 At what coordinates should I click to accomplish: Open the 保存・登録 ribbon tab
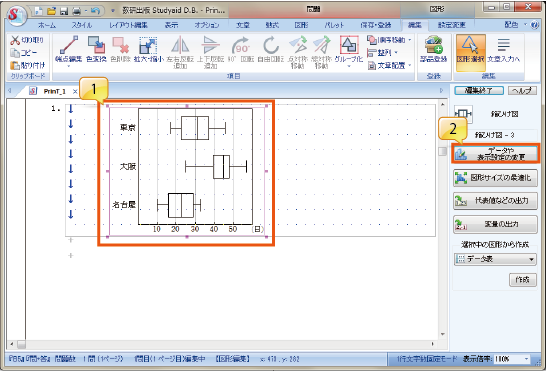click(x=376, y=25)
